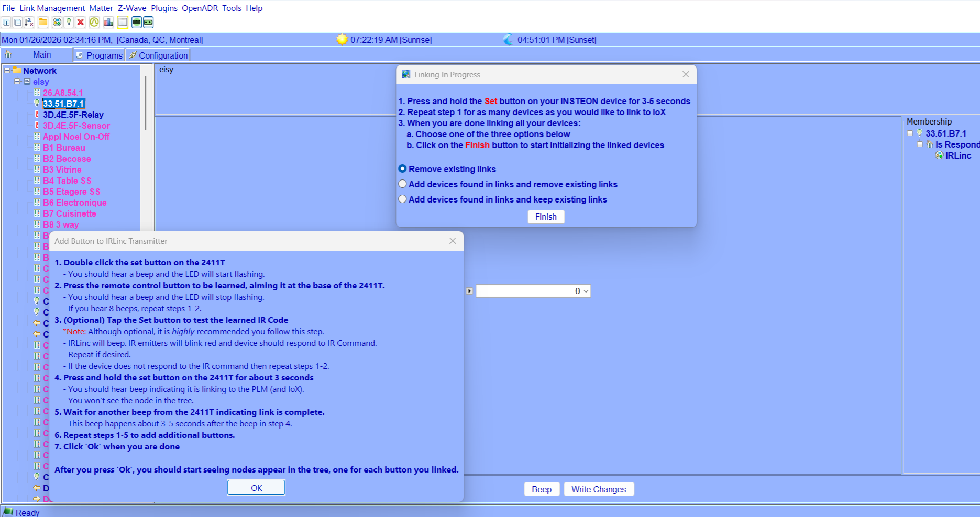Viewport: 980px width, 517px height.
Task: Click OK in the Add Button dialog
Action: [x=256, y=488]
